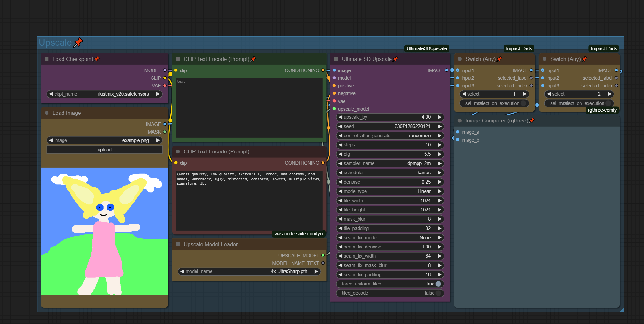Image resolution: width=644 pixels, height=324 pixels.
Task: Collapse the Load Image node via its dot
Action: coord(47,113)
